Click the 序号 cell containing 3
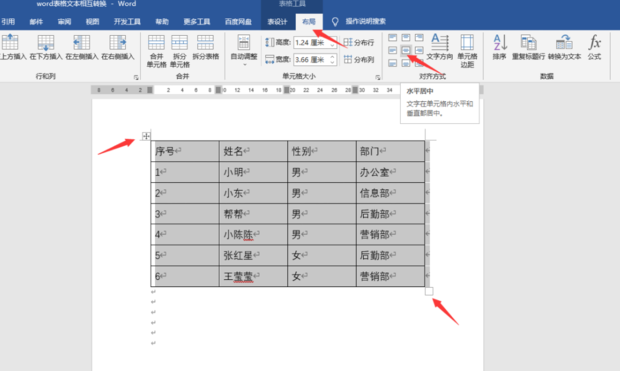The width and height of the screenshot is (620, 371). click(185, 214)
